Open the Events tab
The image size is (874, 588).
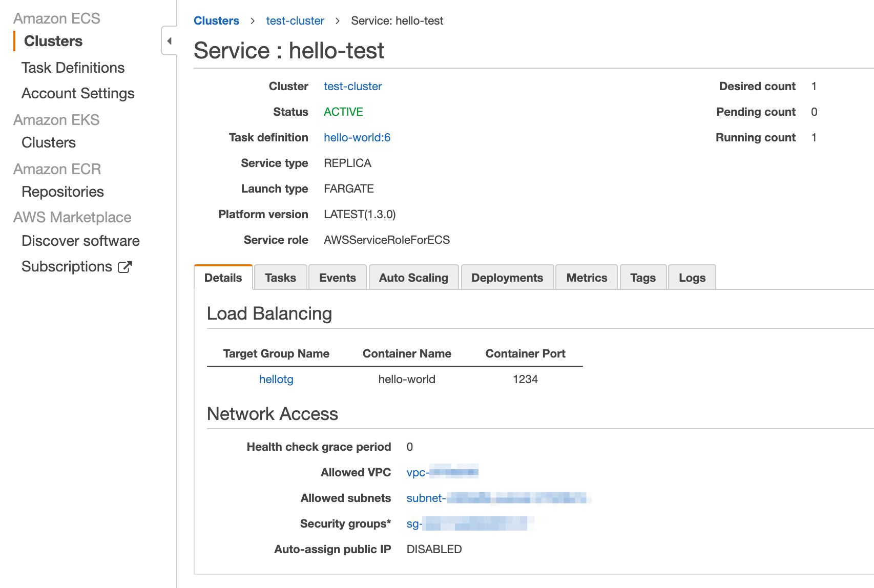pyautogui.click(x=337, y=278)
